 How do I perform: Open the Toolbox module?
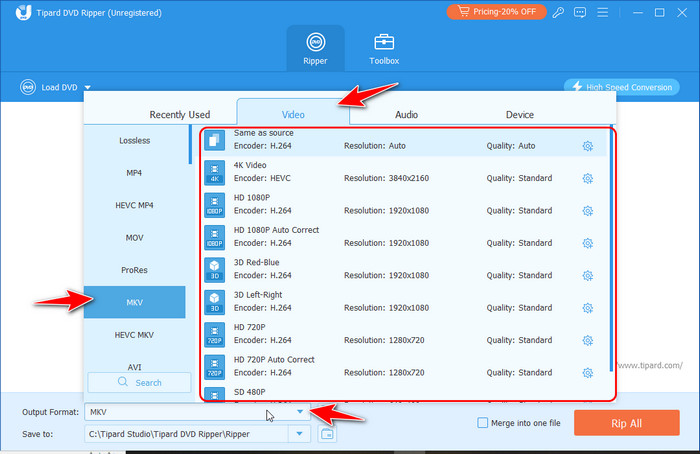tap(384, 48)
